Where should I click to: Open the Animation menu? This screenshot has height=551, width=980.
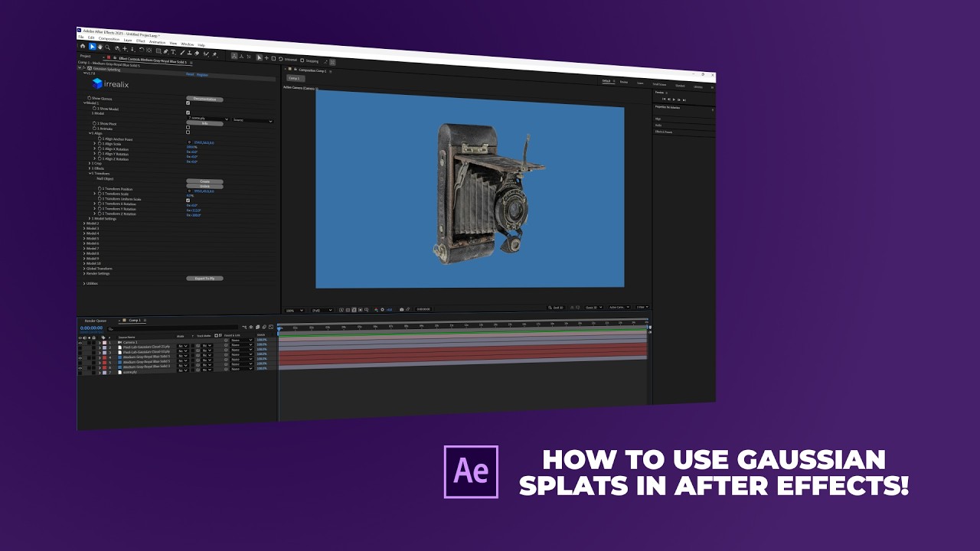click(157, 42)
